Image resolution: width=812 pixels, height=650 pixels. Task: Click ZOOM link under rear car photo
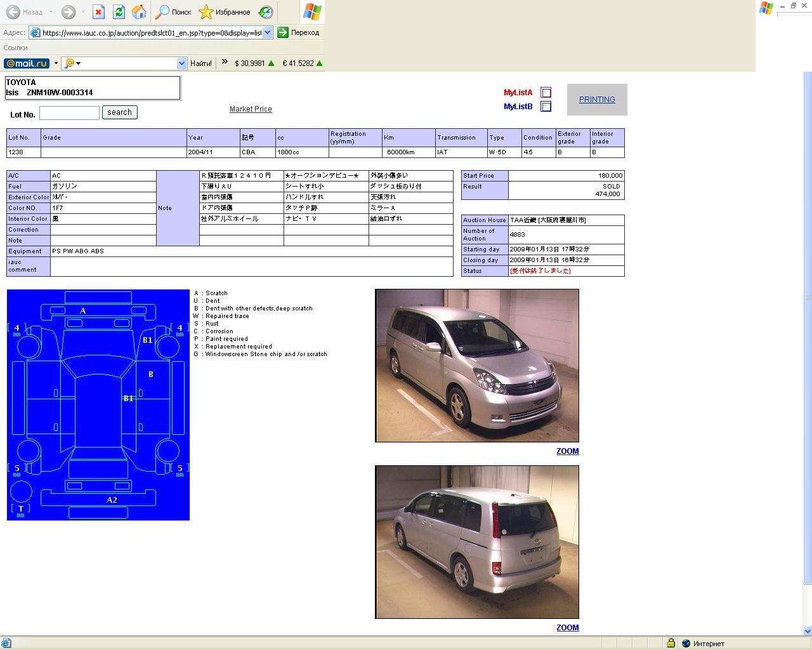tap(568, 628)
